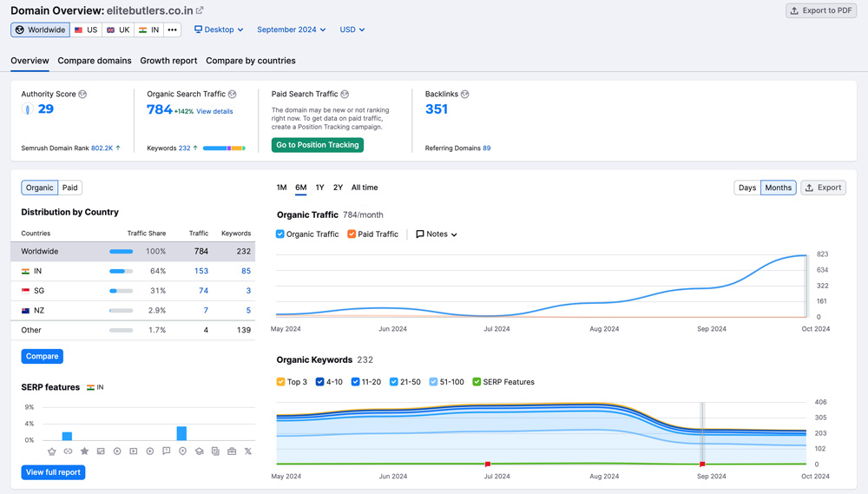Click Go to Position Tracking button
The height and width of the screenshot is (494, 868).
point(317,145)
